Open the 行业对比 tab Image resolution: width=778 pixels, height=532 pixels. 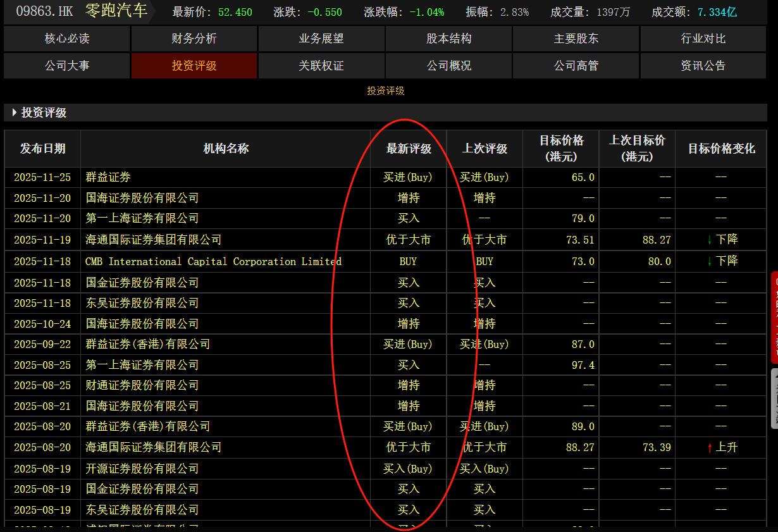(703, 39)
